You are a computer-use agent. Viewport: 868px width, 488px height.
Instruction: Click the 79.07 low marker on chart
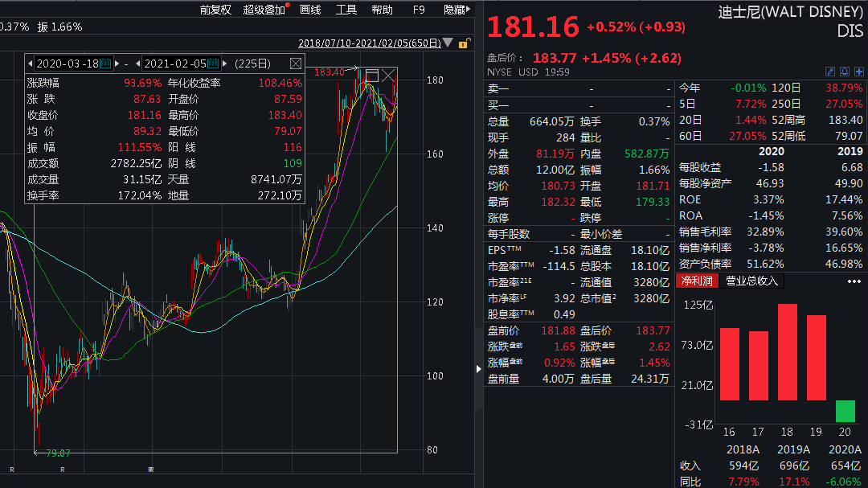tap(58, 453)
